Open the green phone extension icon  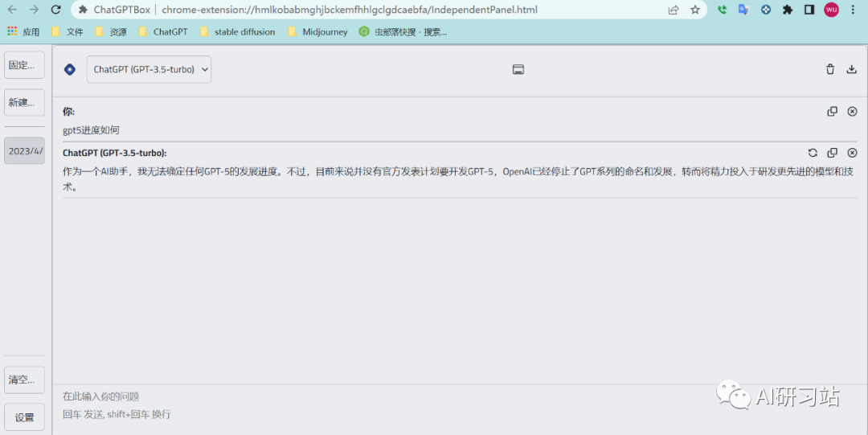coord(722,10)
